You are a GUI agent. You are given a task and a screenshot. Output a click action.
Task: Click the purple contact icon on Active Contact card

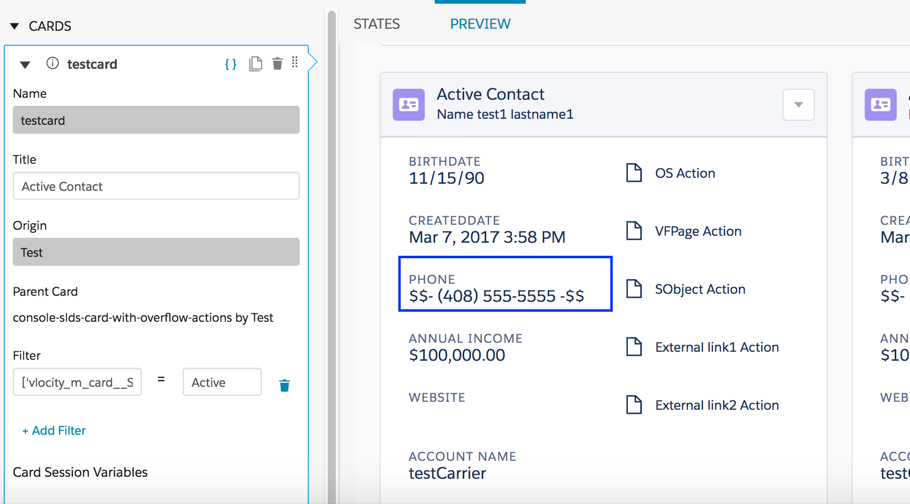409,105
